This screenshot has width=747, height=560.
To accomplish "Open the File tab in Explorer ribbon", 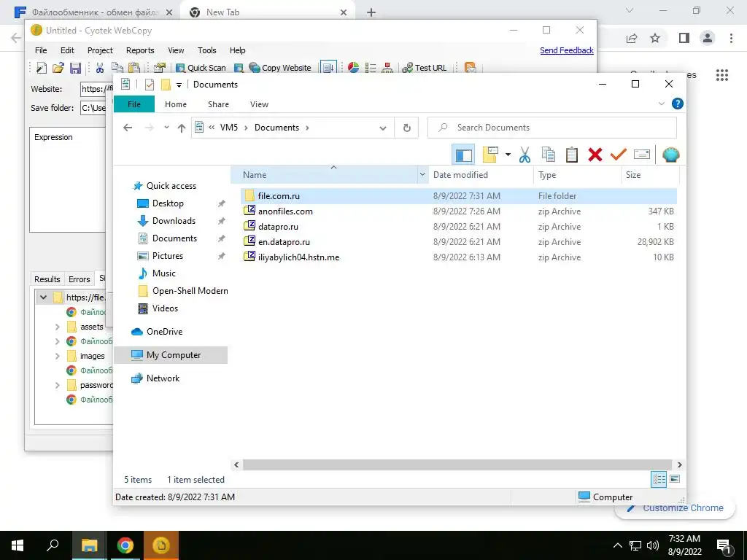I will 134,104.
